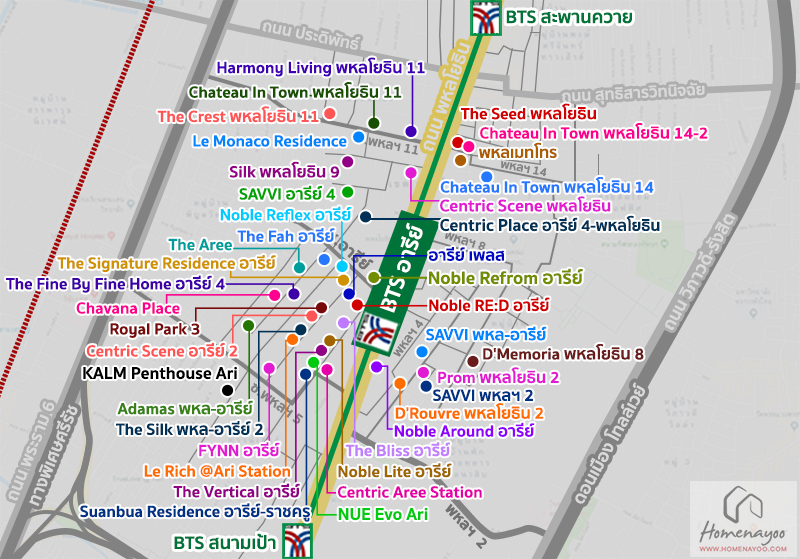
Task: Select the 'Centric Scene อารีย์ 2' label
Action: [162, 351]
